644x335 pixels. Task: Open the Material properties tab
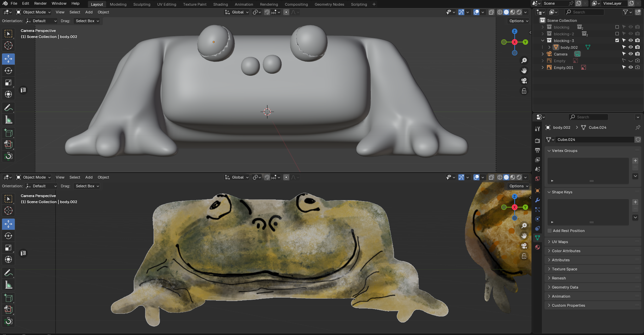tap(538, 247)
